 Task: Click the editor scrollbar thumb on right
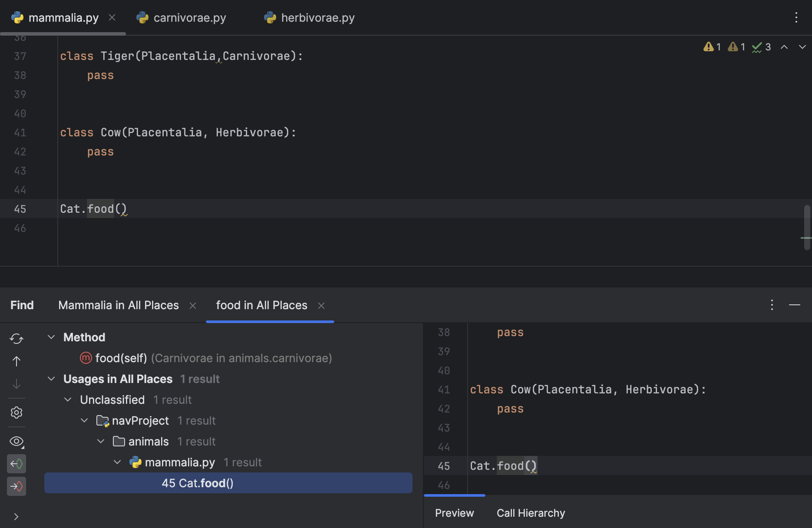click(x=807, y=226)
